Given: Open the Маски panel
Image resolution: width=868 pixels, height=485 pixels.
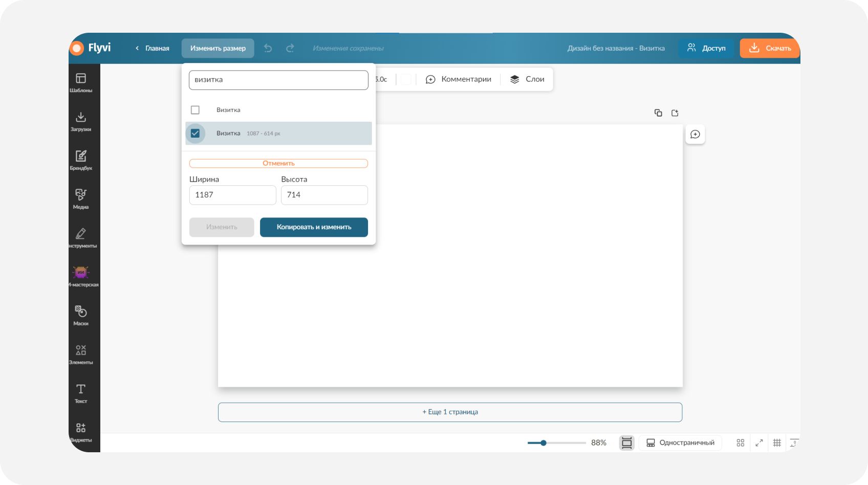Looking at the screenshot, I should 81,316.
